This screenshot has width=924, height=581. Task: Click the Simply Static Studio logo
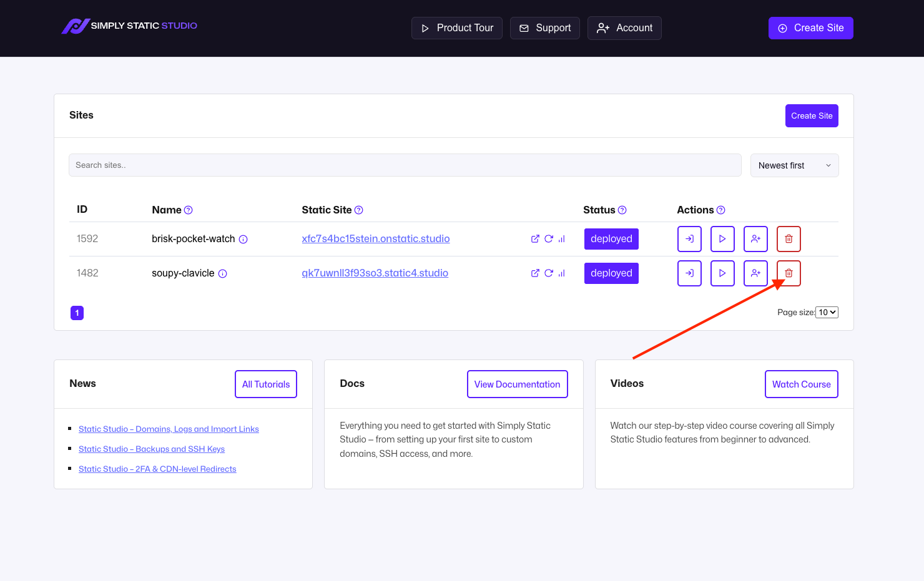tap(129, 26)
